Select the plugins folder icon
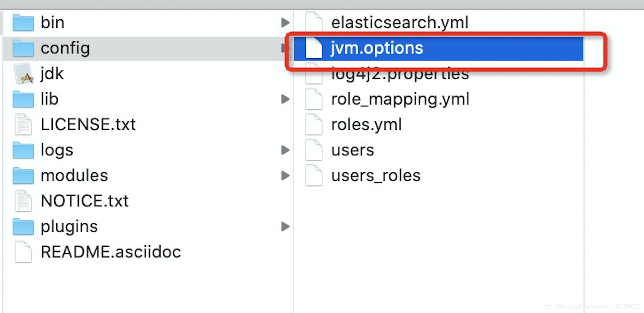 coord(23,227)
